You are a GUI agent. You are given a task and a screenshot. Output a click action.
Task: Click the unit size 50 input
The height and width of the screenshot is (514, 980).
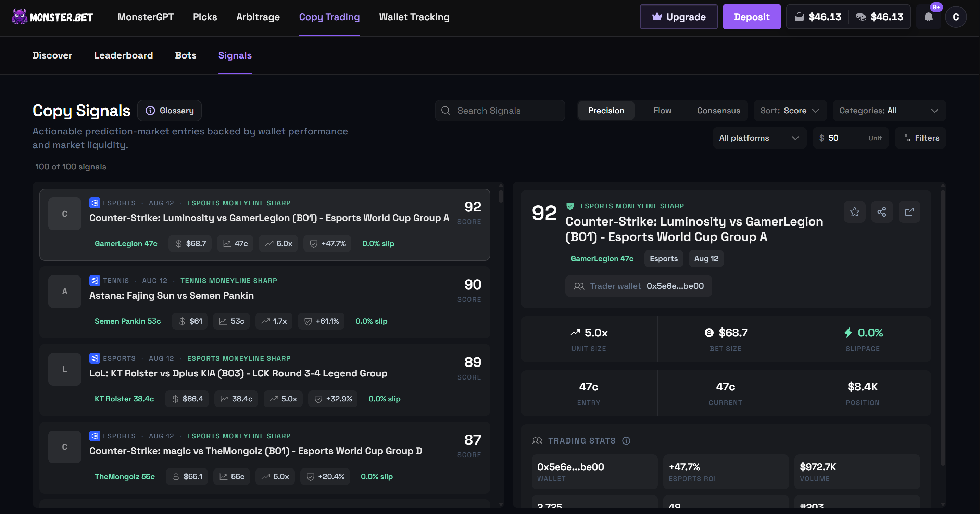(850, 138)
